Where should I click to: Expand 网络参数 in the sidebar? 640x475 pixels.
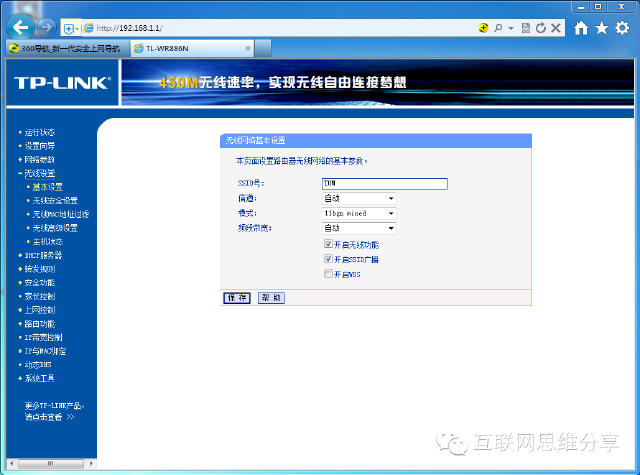point(40,160)
